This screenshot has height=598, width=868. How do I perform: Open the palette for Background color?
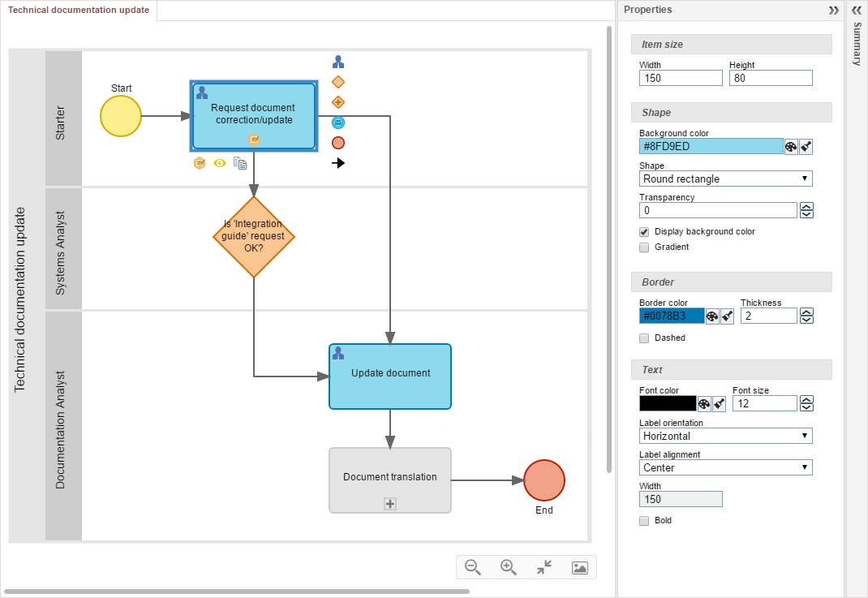(x=791, y=147)
